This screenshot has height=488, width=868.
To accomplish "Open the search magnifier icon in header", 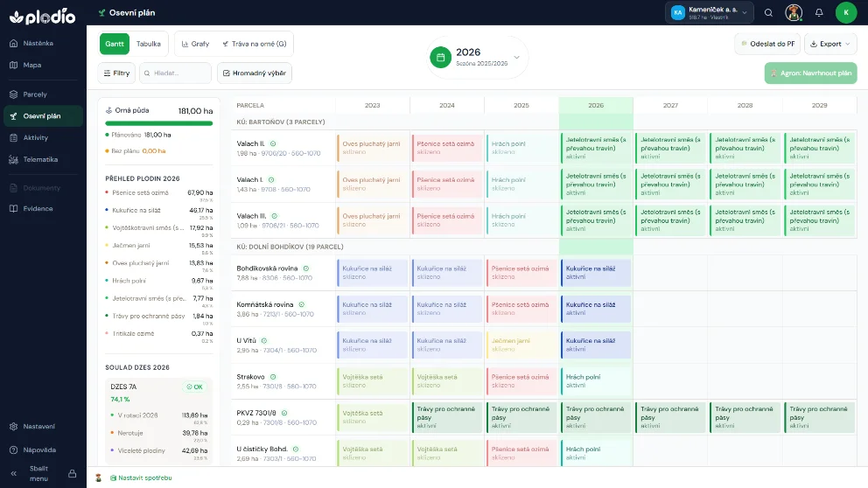I will point(768,13).
